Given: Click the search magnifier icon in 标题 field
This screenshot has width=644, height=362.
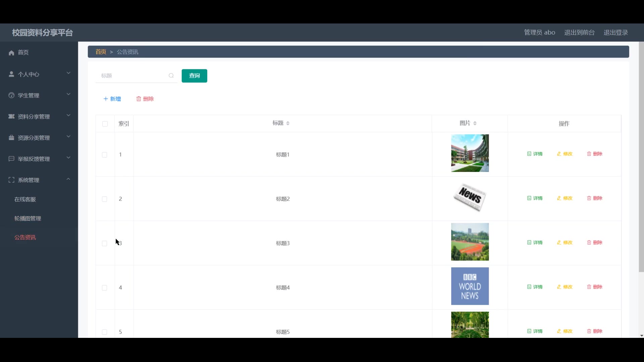Looking at the screenshot, I should pos(171,76).
